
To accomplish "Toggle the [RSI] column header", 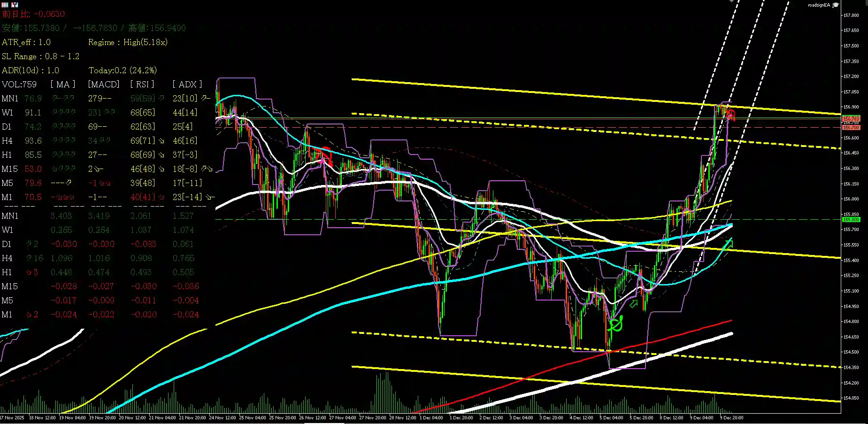I will 142,84.
